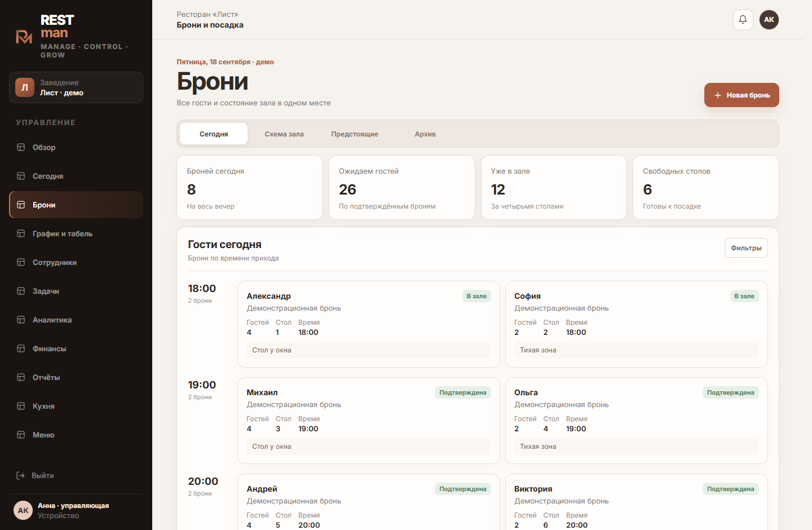This screenshot has height=530, width=812.
Task: Click the Кухня sidebar icon
Action: click(x=21, y=406)
